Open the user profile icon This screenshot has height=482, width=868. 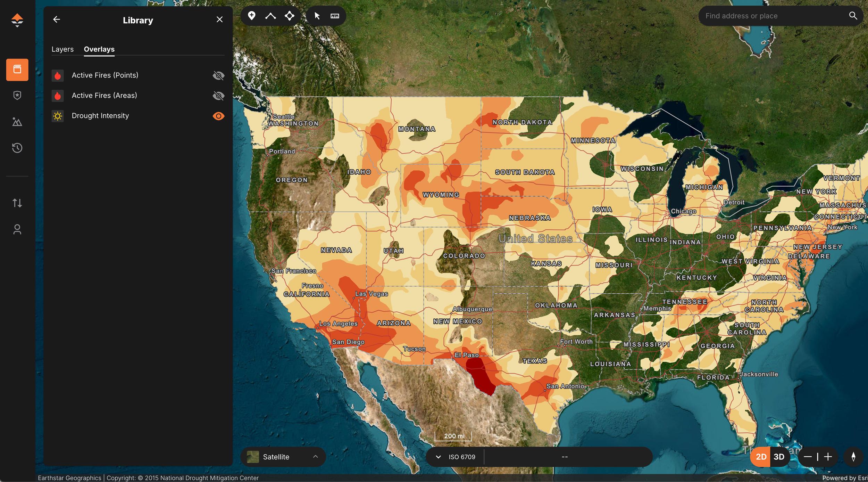tap(17, 229)
